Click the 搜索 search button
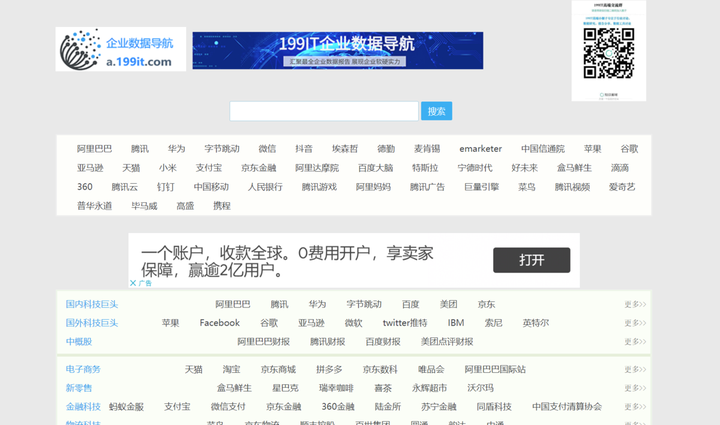 pyautogui.click(x=436, y=111)
